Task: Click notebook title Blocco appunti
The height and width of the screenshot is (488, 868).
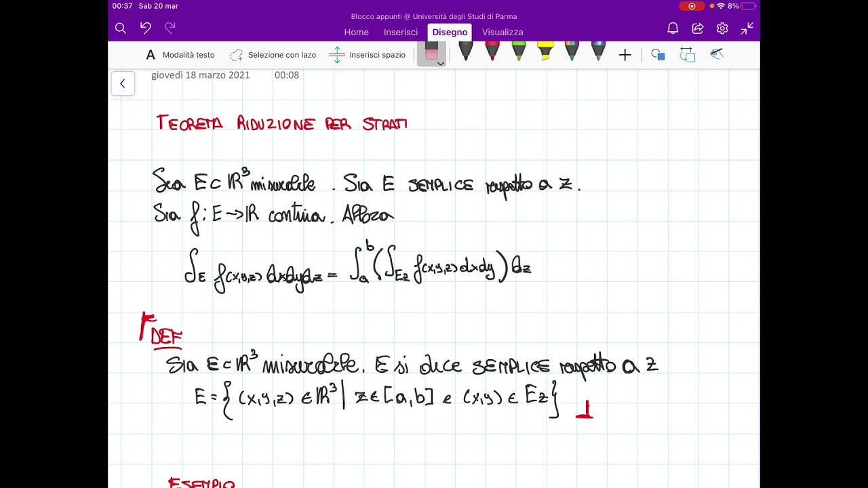Action: [434, 16]
